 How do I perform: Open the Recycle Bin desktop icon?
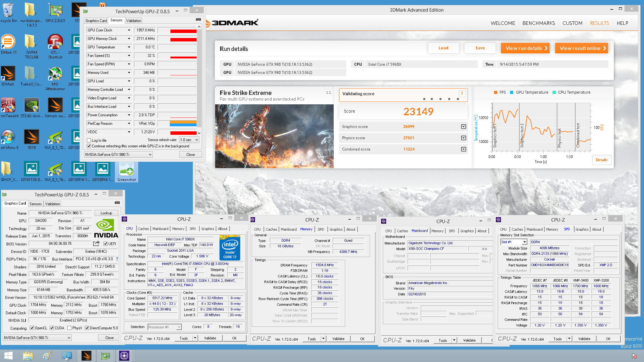(8, 13)
